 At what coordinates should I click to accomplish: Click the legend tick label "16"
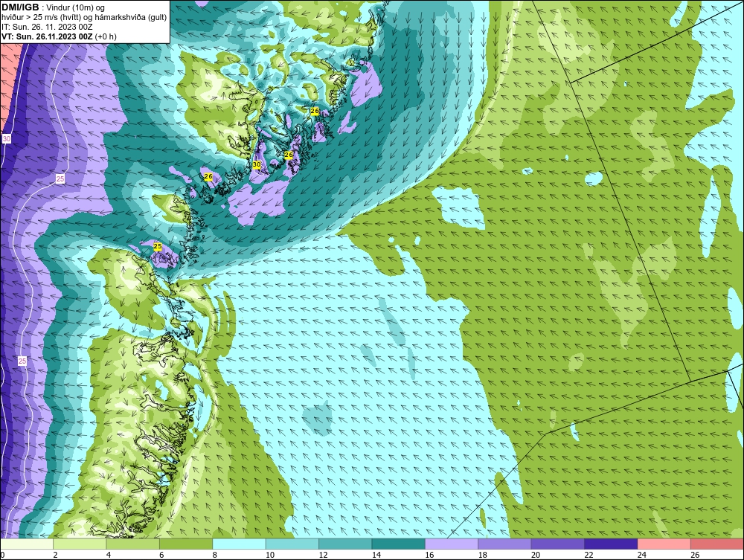(429, 555)
